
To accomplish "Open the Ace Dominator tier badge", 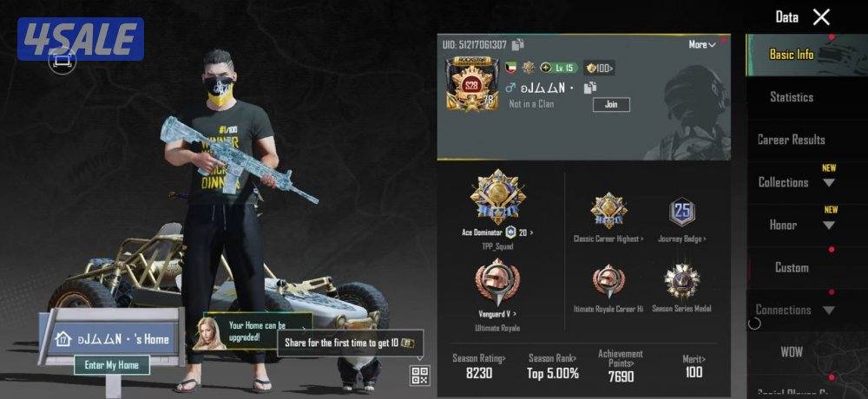I will 497,198.
